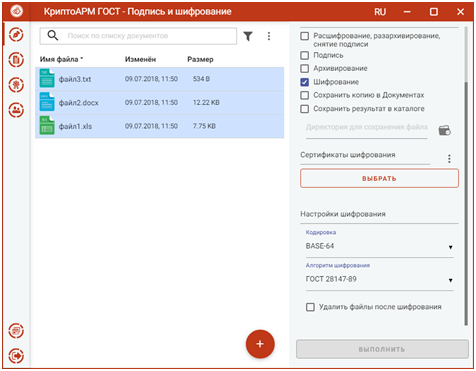Open the event log sidebar icon

pyautogui.click(x=16, y=331)
